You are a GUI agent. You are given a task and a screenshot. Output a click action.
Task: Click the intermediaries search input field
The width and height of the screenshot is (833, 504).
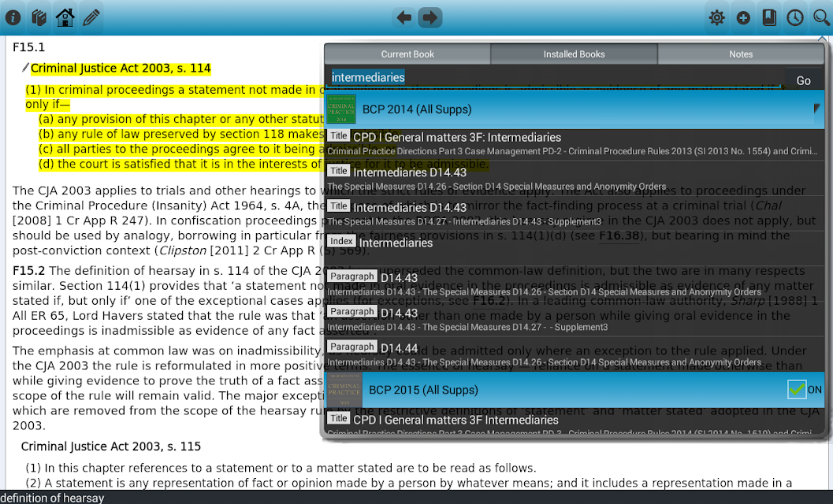[555, 77]
